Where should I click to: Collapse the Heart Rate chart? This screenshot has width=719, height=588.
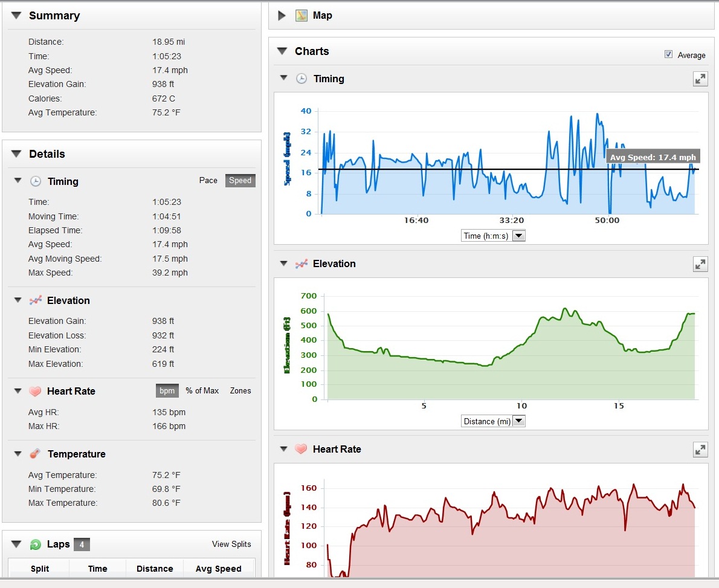284,448
